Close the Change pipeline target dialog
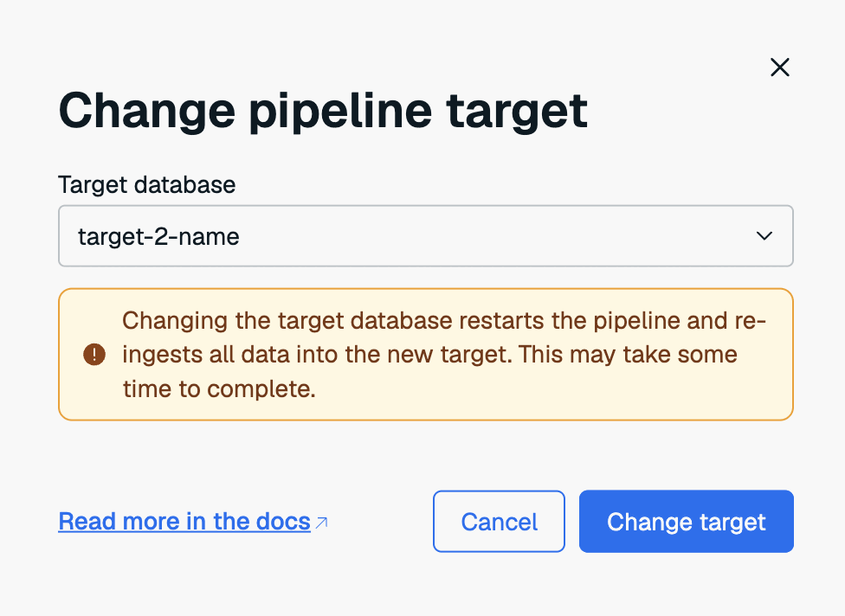This screenshot has height=616, width=845. (x=780, y=67)
